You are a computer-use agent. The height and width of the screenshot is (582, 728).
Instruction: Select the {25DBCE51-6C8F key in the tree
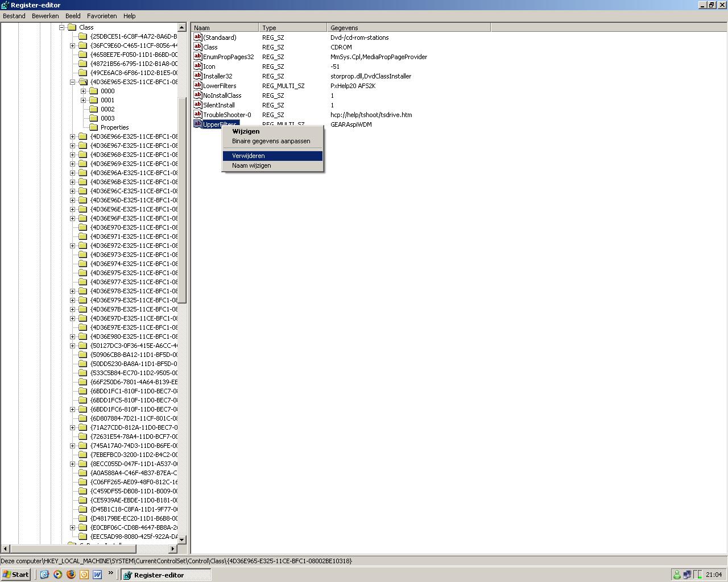pos(134,36)
